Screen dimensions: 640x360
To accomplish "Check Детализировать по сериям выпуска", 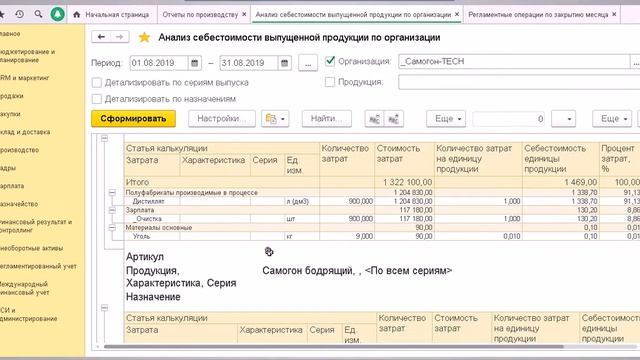I will coord(97,82).
